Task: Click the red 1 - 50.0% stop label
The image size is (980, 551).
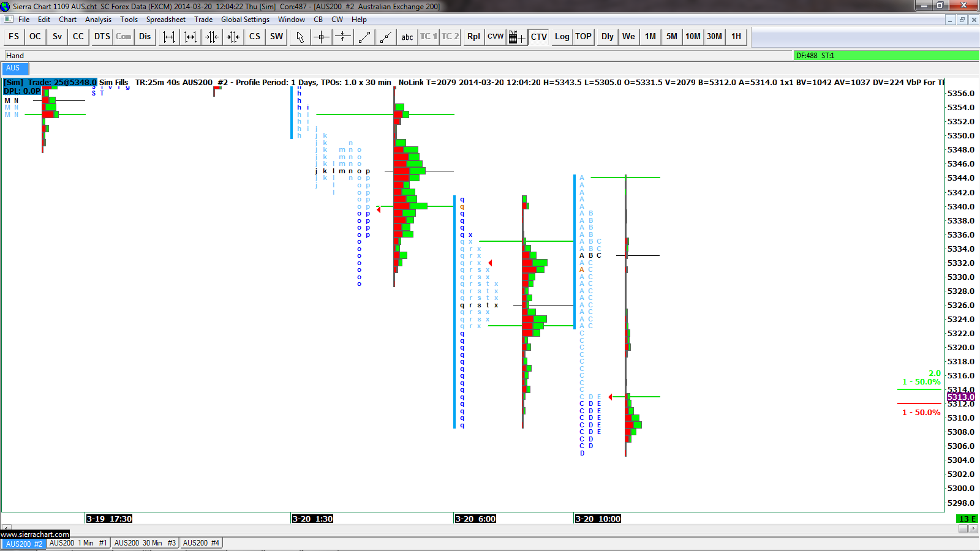Action: [x=921, y=413]
